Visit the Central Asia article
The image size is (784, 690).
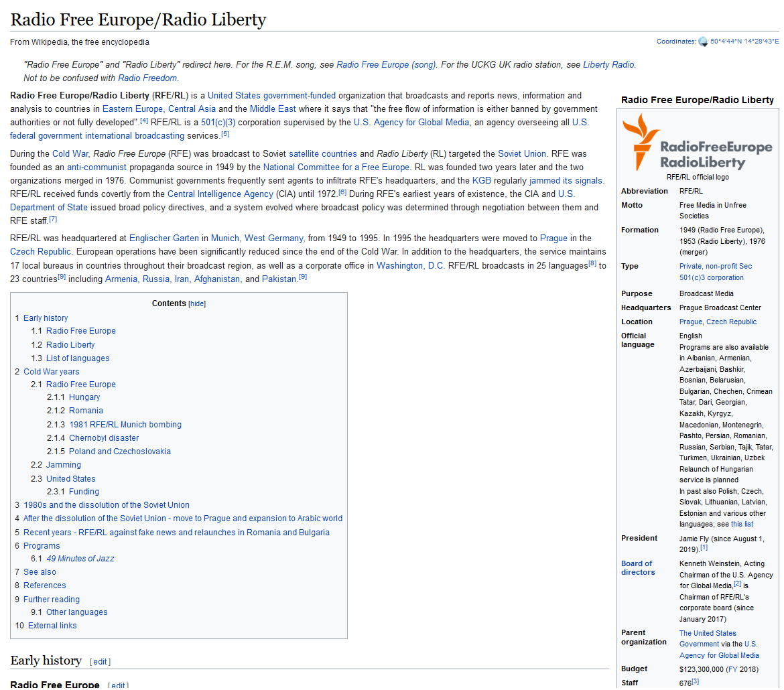[192, 109]
